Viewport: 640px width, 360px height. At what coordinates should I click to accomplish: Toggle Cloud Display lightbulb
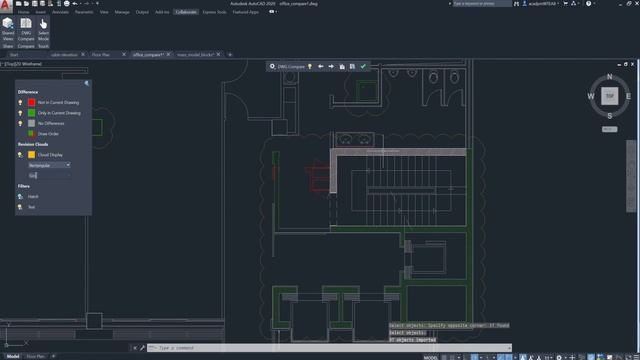click(x=20, y=155)
